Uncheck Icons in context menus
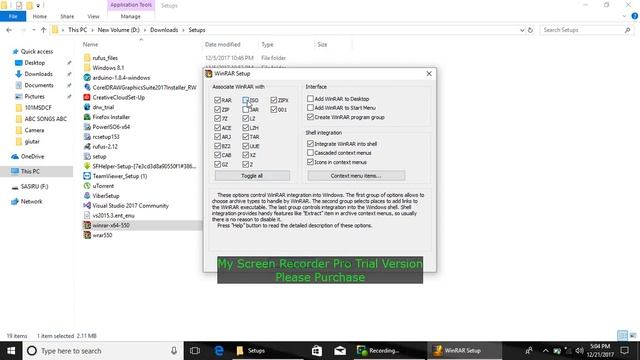Screen dimensions: 640x360 pos(310,162)
